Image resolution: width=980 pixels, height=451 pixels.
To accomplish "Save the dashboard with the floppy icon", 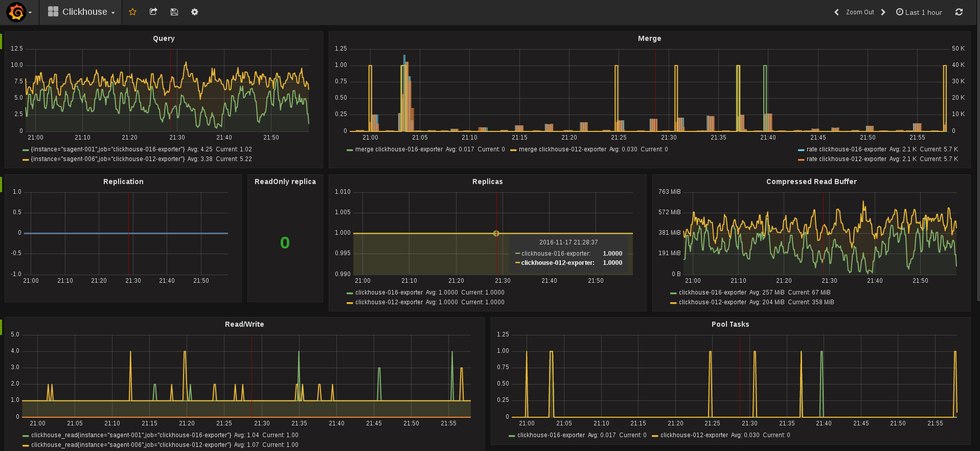I will [174, 12].
